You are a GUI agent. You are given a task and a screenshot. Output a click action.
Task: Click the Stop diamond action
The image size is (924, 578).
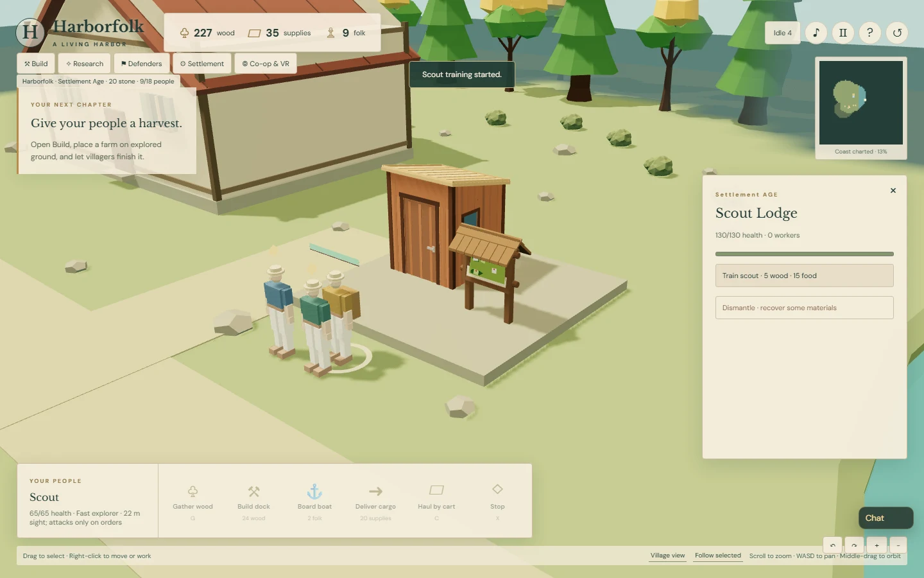coord(497,501)
